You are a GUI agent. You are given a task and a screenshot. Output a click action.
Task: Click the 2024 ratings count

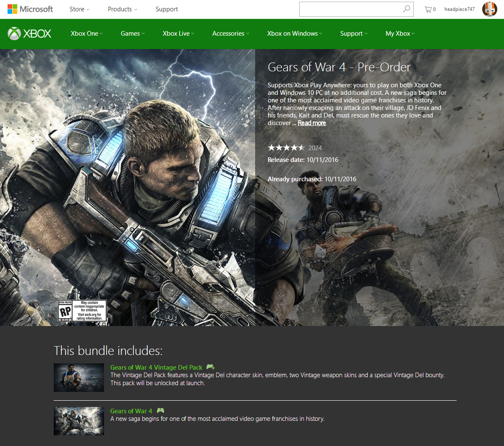[x=315, y=148]
